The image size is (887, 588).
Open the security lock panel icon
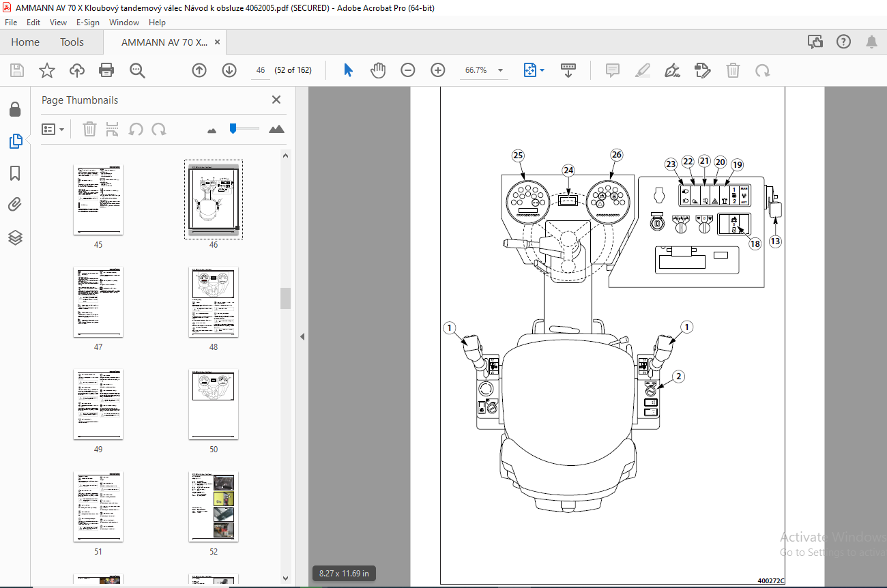(15, 109)
